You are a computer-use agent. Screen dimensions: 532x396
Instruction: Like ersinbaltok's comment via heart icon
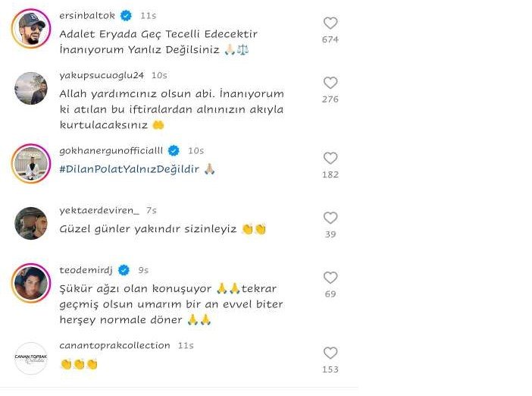pos(330,23)
